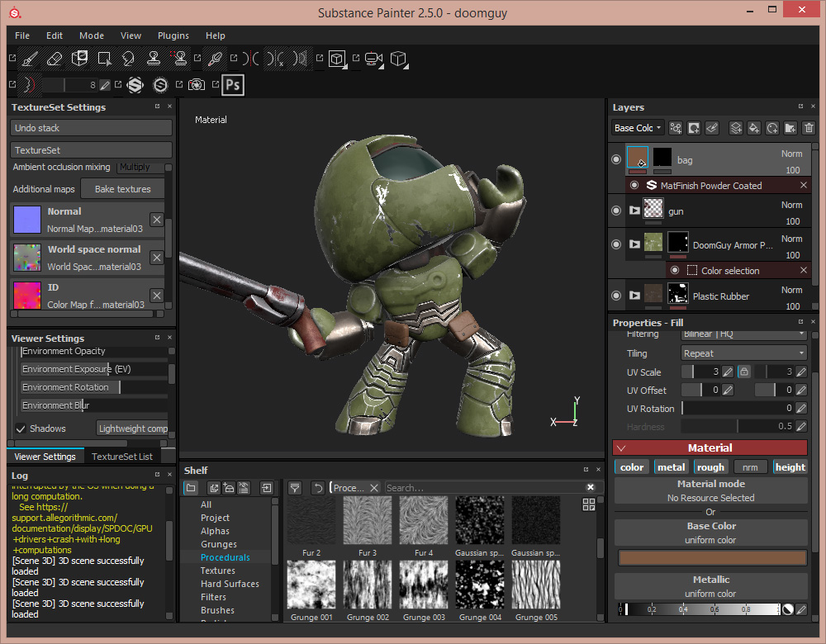The height and width of the screenshot is (644, 826).
Task: Click the perspective cube view icon
Action: (x=399, y=59)
